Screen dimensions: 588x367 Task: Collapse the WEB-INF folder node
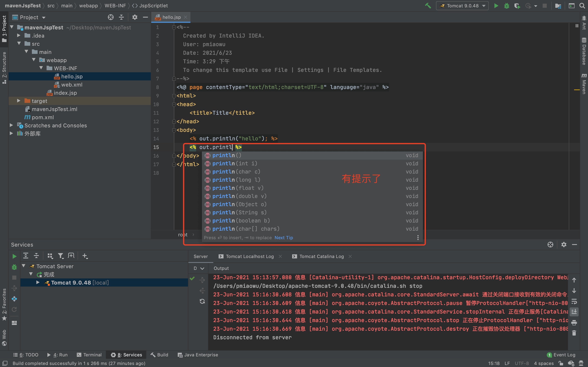(x=41, y=68)
